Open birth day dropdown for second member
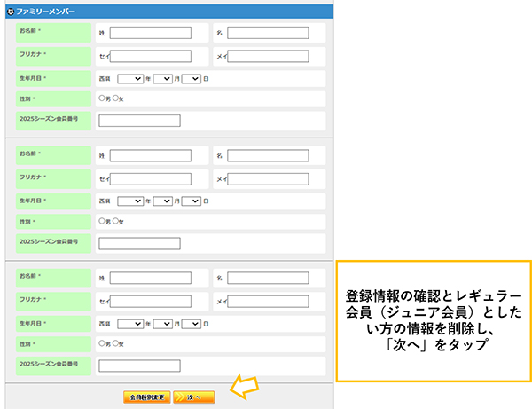The width and height of the screenshot is (532, 409). point(191,201)
